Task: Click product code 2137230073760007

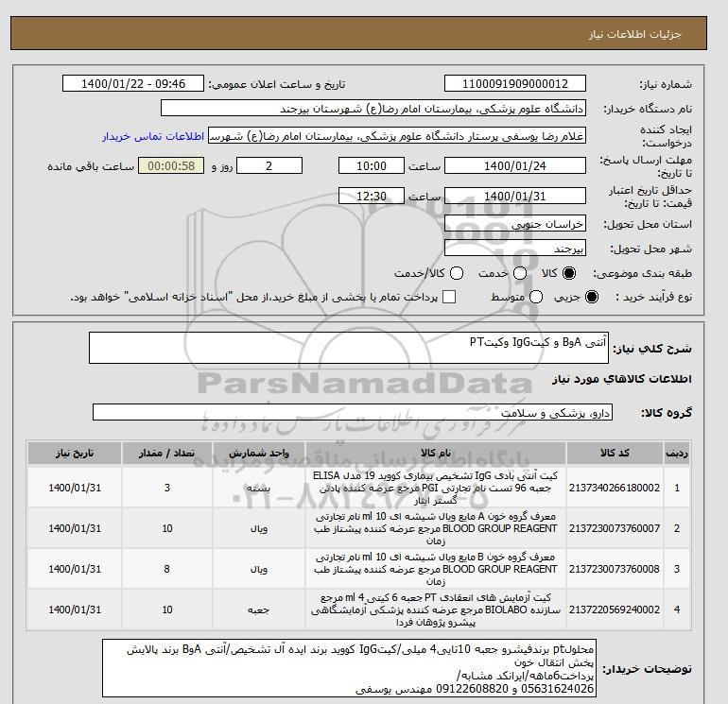Action: (615, 528)
